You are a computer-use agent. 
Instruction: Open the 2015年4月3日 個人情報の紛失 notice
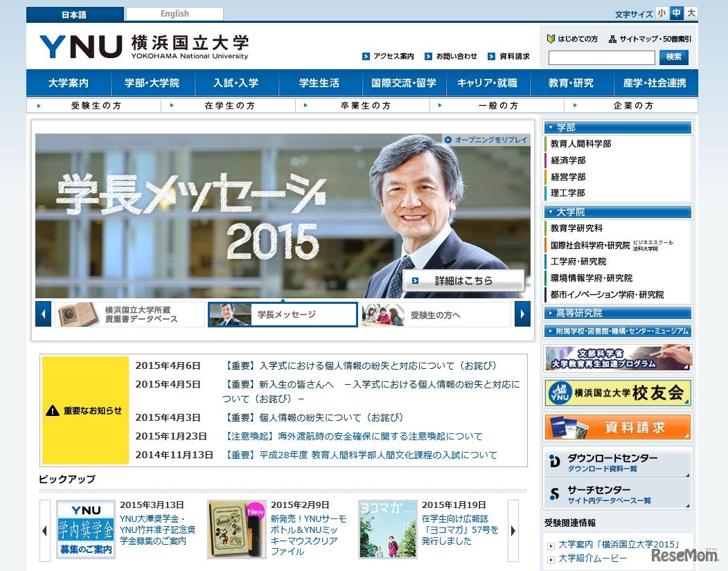pos(313,417)
